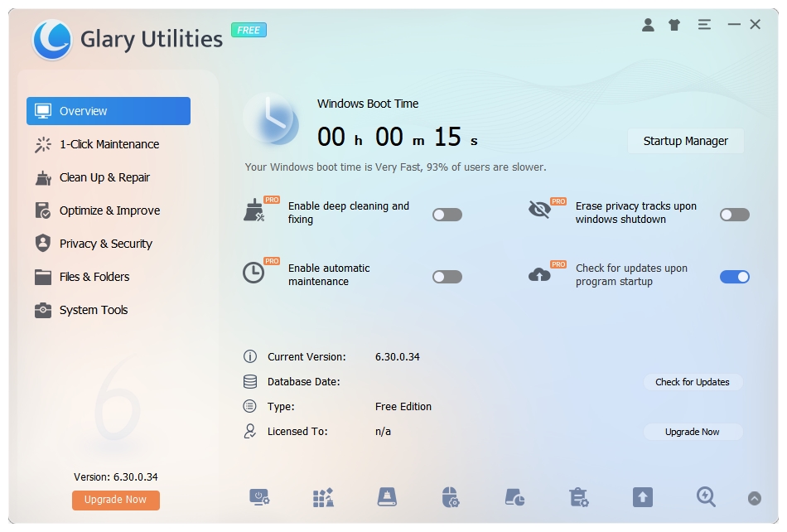Click the shirt-shaped skin icon
The height and width of the screenshot is (532, 787).
click(x=674, y=25)
